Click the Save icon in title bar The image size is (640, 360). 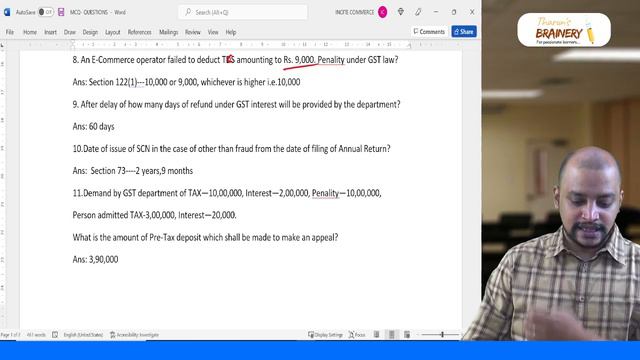(61, 12)
